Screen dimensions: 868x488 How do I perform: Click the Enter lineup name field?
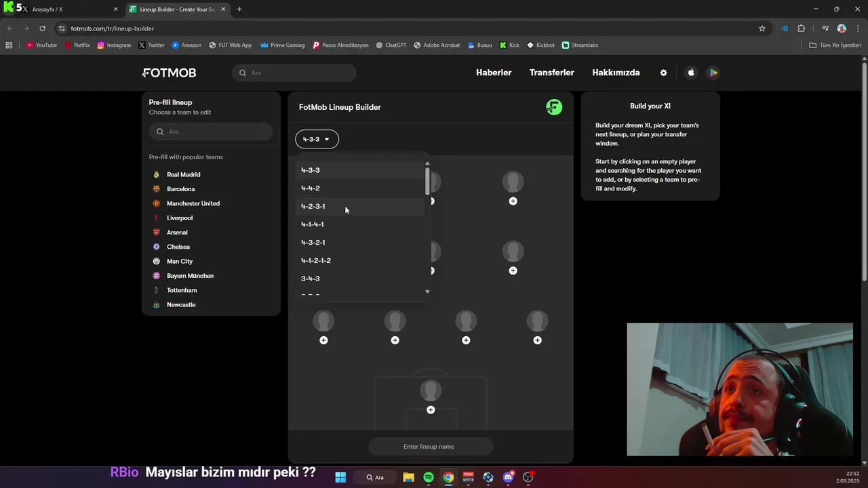coord(431,447)
